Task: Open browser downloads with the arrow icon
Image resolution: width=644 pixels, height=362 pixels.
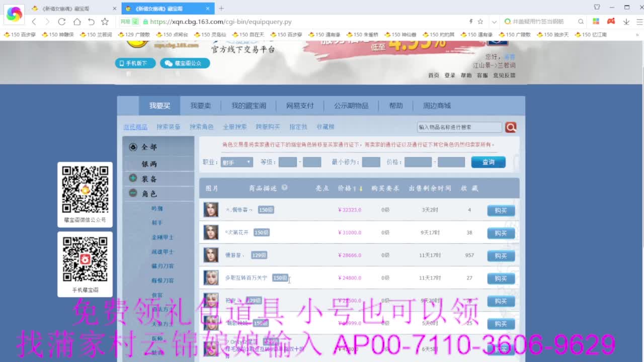Action: coord(625,22)
